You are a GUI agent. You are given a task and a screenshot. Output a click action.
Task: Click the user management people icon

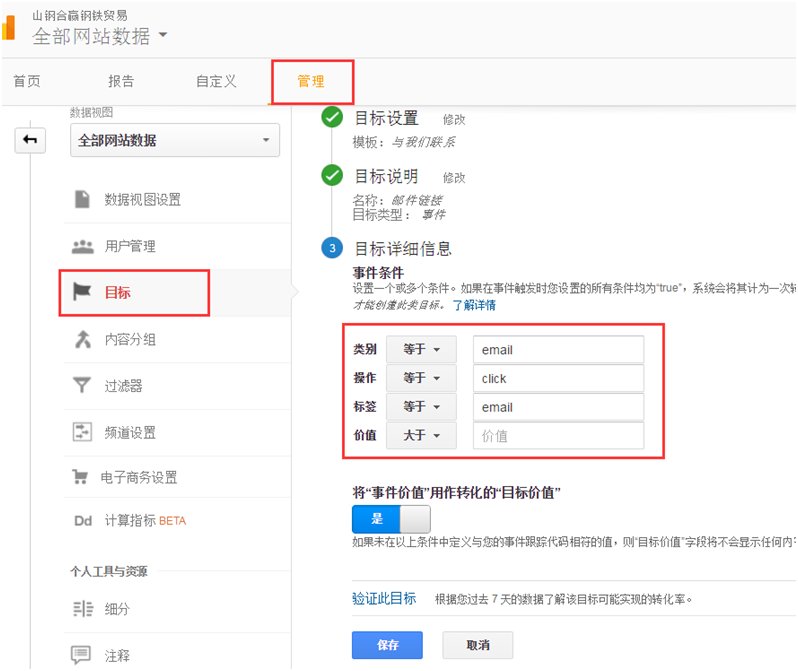[x=82, y=246]
